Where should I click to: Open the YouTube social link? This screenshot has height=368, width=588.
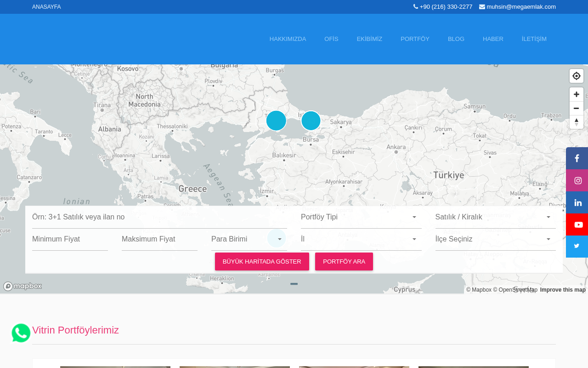tap(577, 224)
